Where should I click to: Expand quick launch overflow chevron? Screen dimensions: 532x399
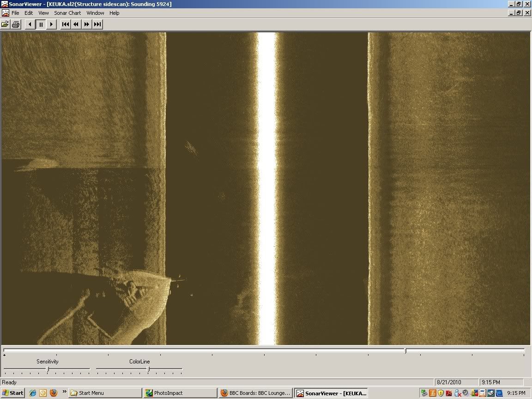tap(64, 392)
